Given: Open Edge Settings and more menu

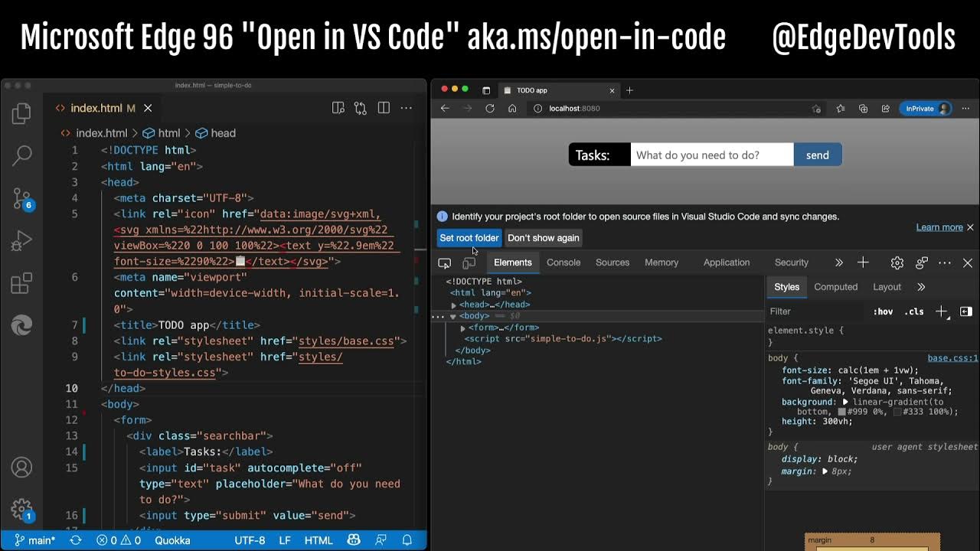Looking at the screenshot, I should tap(966, 109).
